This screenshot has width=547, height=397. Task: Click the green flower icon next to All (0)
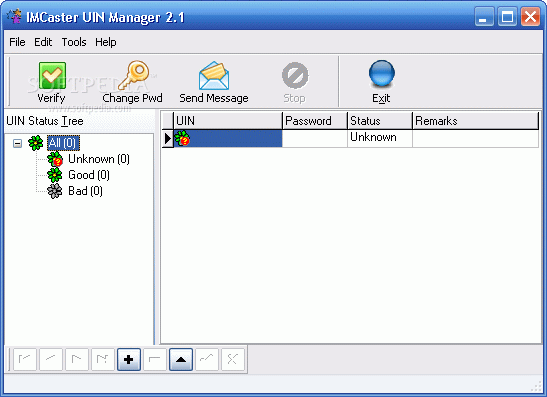(36, 143)
